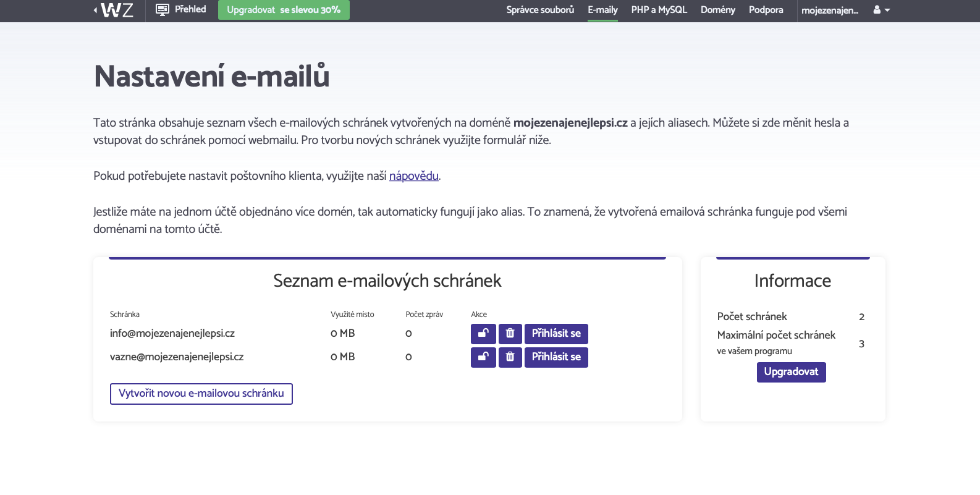Delete the info@mojezenajenejlepsi.cz mailbox with the trash icon
The height and width of the screenshot is (495, 980).
(x=510, y=334)
